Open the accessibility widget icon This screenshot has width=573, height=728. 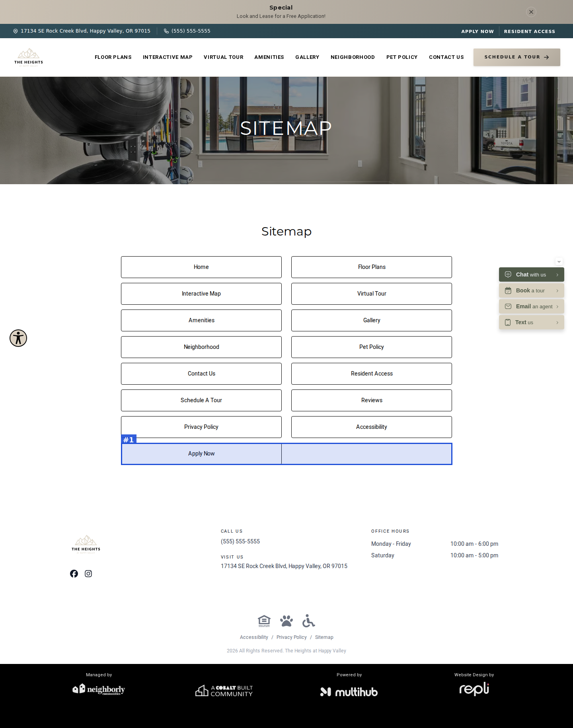click(18, 338)
